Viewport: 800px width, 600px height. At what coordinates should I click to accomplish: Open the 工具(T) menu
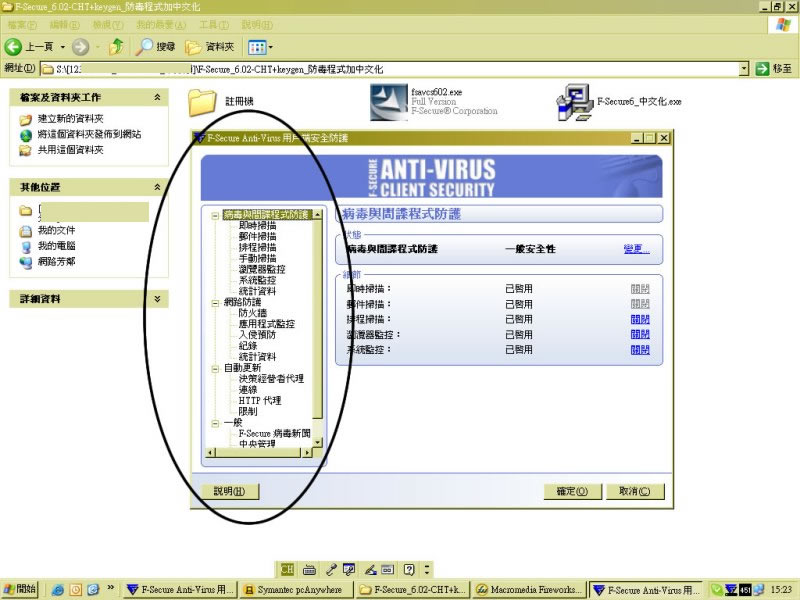(x=214, y=25)
